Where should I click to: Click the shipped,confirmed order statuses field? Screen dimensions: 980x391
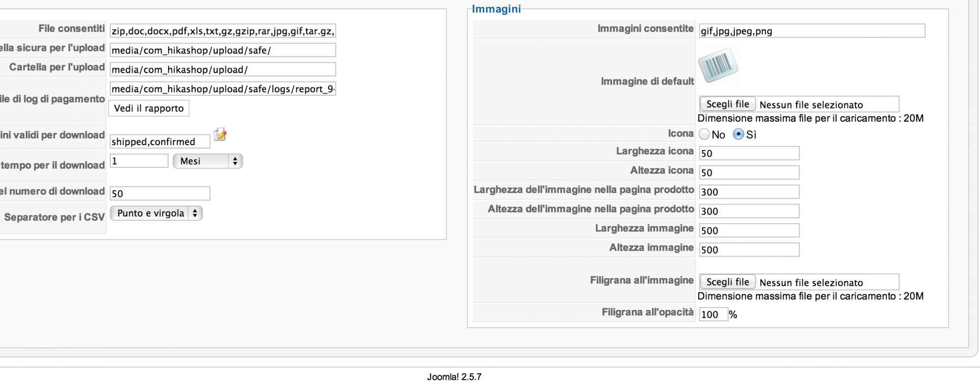tap(160, 142)
